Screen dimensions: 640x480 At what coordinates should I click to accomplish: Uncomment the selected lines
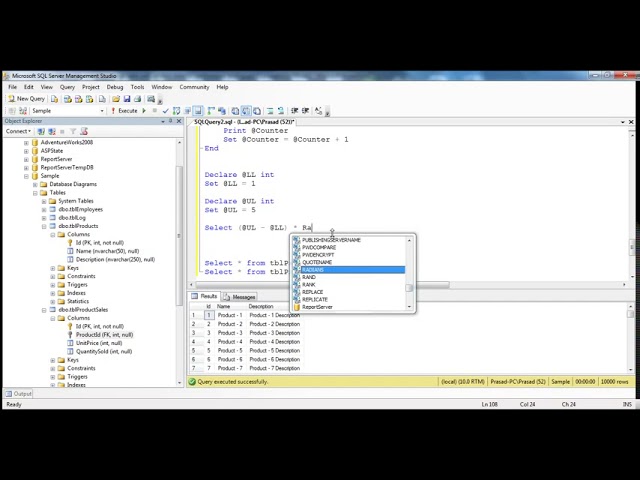(281, 111)
